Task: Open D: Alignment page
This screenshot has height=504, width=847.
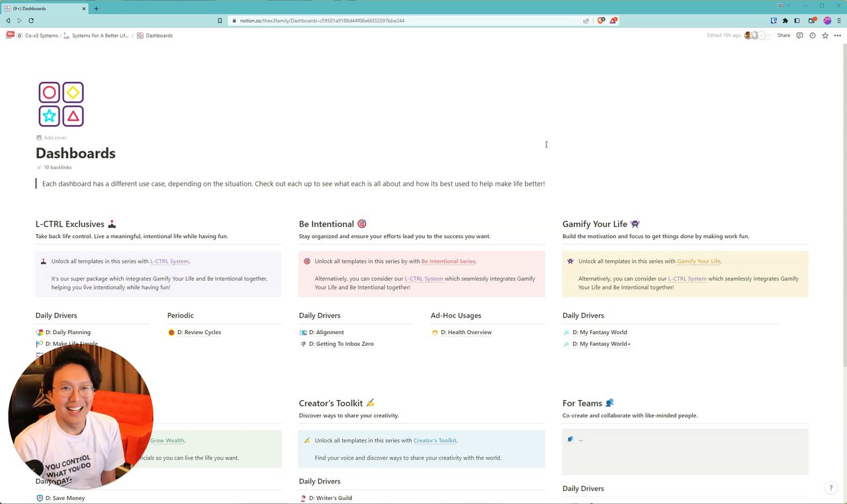Action: pos(322,332)
